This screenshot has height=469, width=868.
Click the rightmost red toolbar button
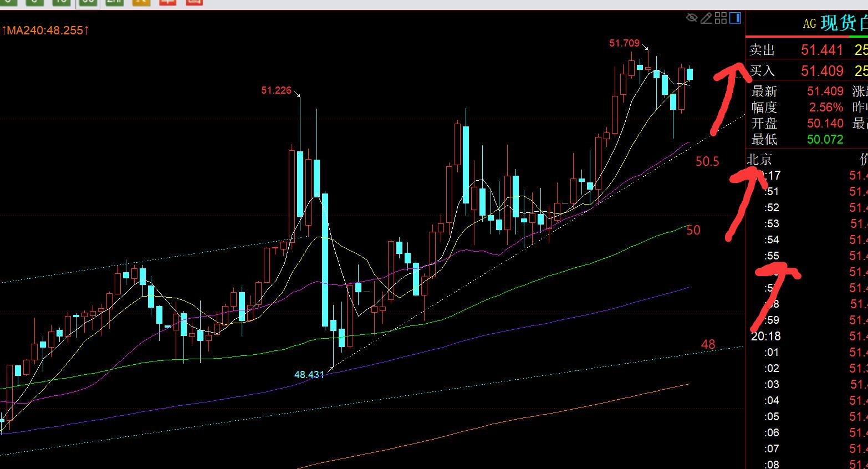coord(193,2)
